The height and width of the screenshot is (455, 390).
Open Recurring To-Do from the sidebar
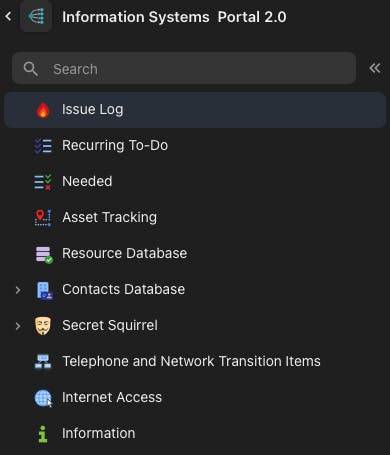click(195, 146)
